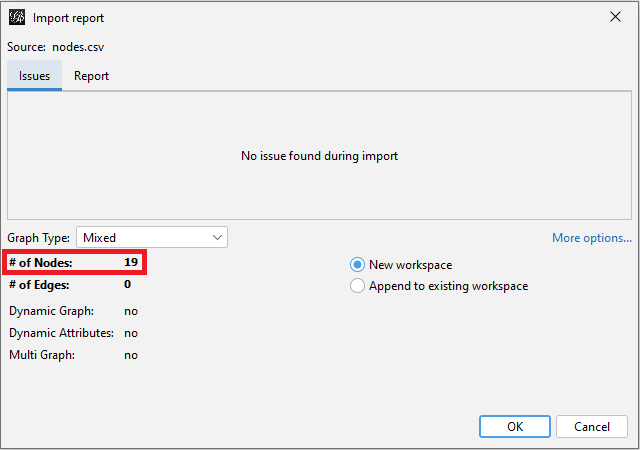Screen dimensions: 640x450
Task: Click the edge count value 0
Action: 127,284
